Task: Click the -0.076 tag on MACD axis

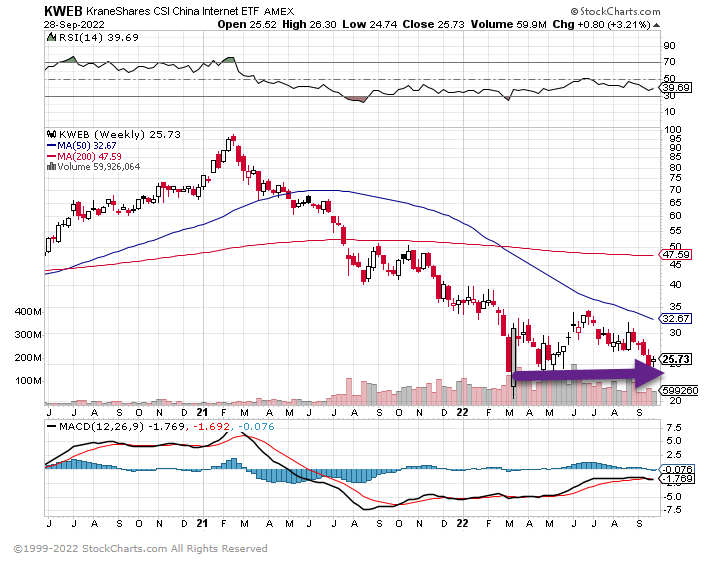Action: [677, 469]
